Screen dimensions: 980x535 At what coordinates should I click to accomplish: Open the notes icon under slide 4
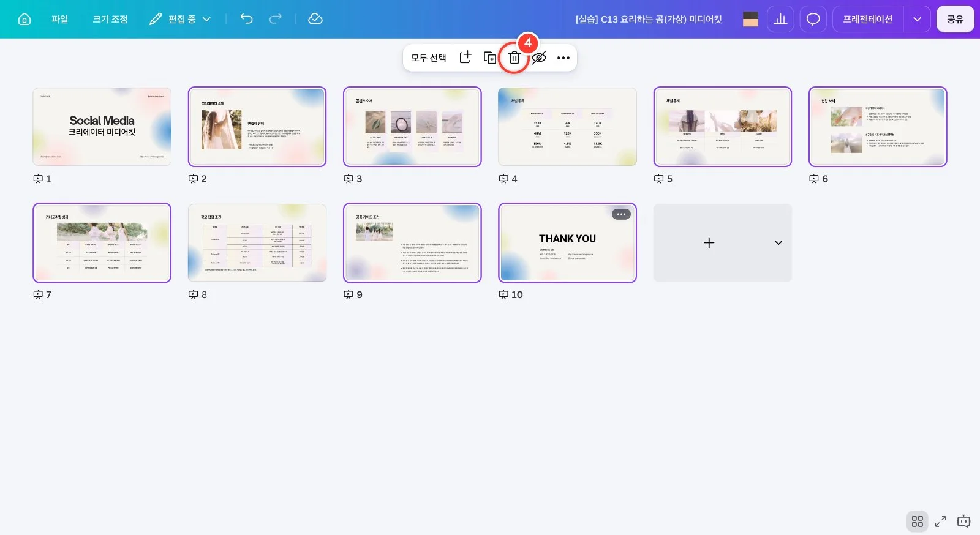(503, 179)
